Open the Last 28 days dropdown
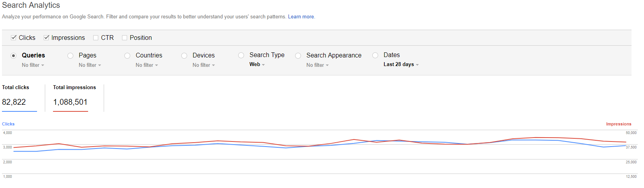This screenshot has height=188, width=644. pos(401,64)
